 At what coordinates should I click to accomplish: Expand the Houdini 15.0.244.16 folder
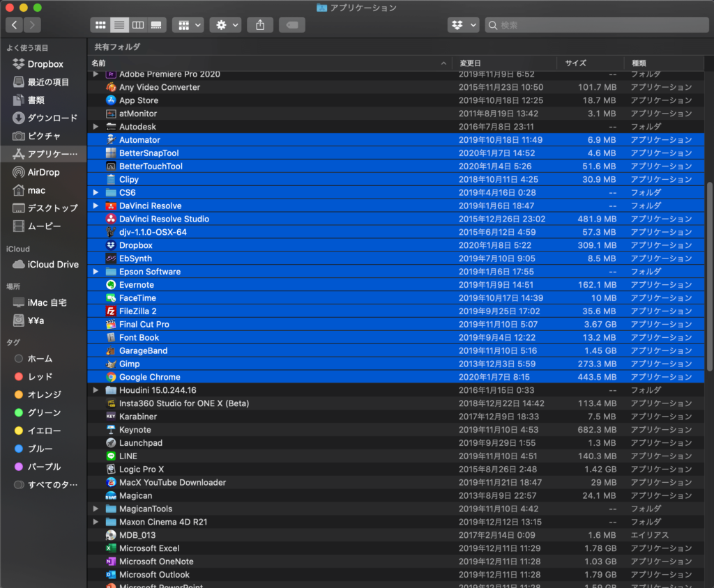(x=96, y=390)
